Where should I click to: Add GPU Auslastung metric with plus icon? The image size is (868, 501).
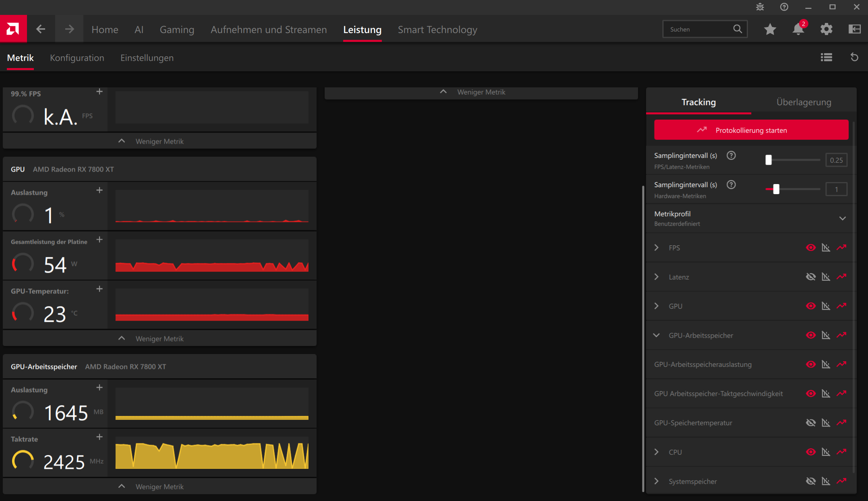(x=99, y=190)
